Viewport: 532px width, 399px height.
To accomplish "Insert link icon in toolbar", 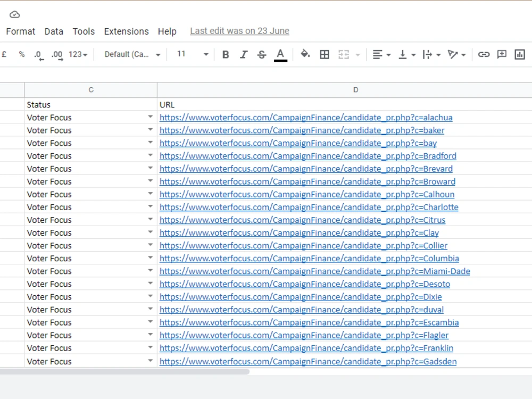I will point(484,54).
